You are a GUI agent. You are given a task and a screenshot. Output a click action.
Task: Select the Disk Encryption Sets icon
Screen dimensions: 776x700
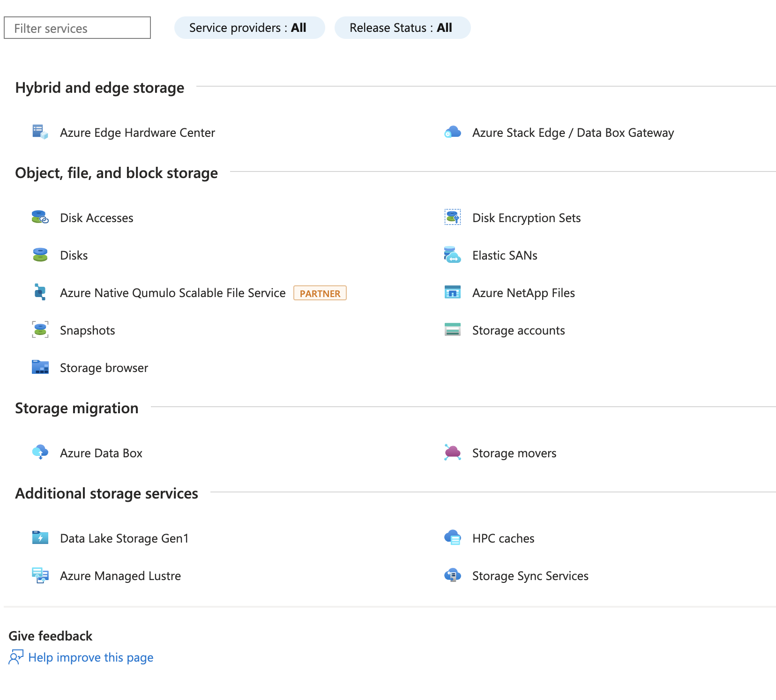pyautogui.click(x=453, y=217)
